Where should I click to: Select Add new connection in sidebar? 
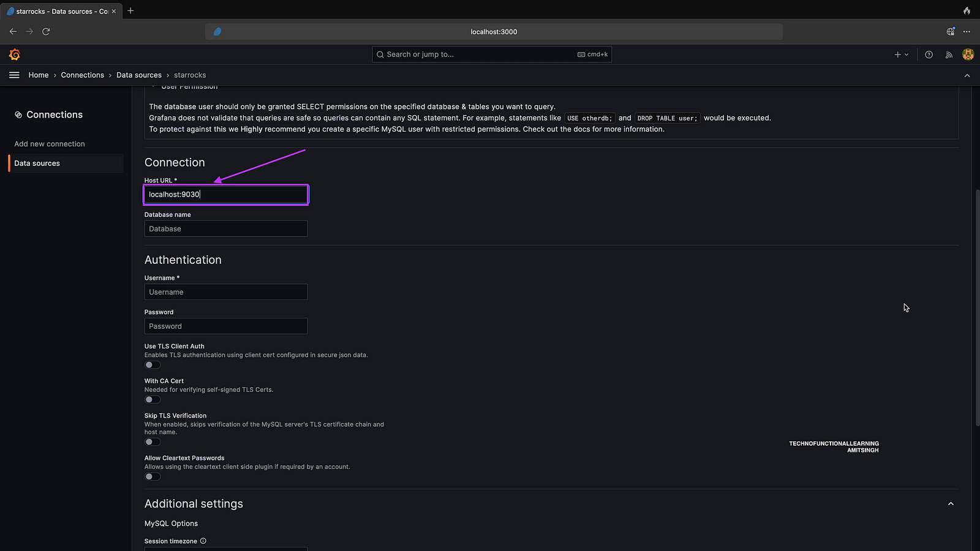click(50, 144)
